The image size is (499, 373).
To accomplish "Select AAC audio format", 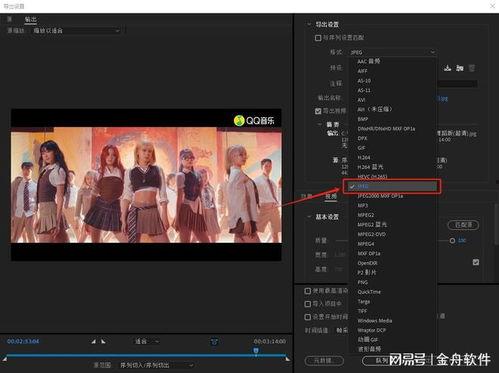I will click(369, 61).
